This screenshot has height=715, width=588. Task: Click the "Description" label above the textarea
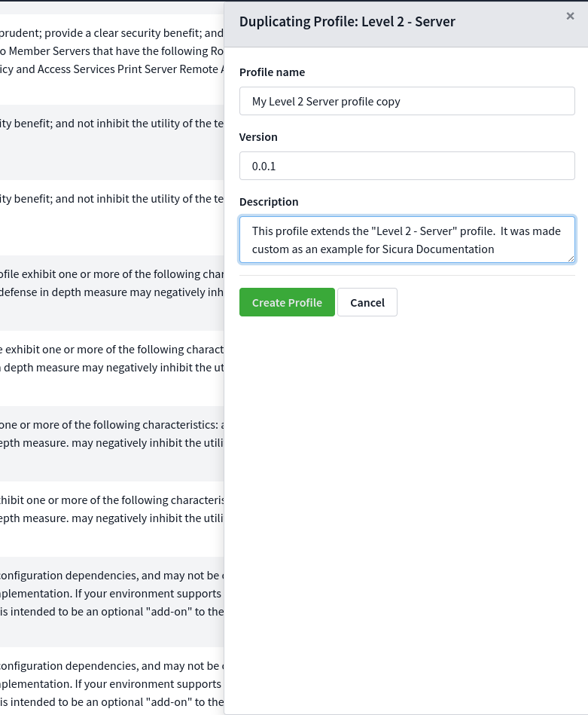pyautogui.click(x=269, y=202)
